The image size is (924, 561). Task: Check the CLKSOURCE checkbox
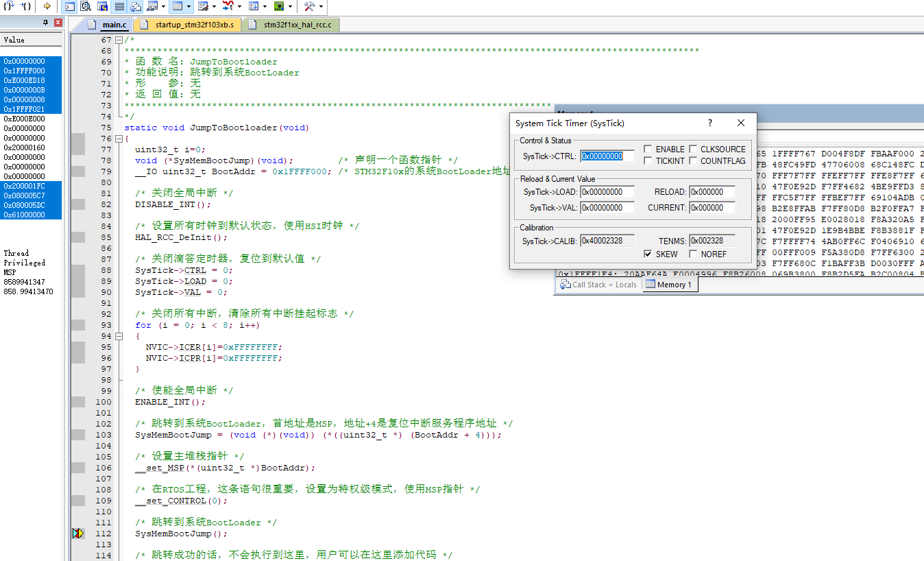click(693, 149)
